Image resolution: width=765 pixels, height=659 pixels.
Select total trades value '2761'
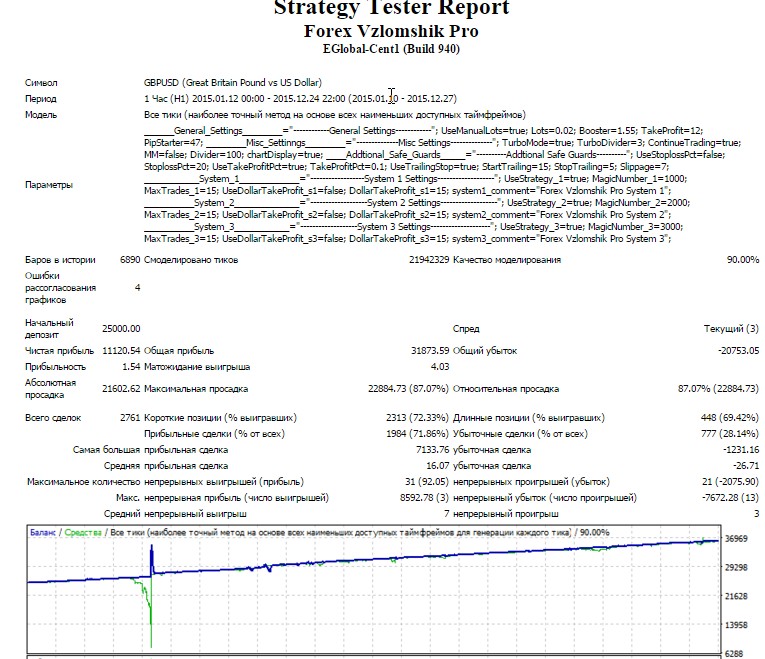pos(130,418)
